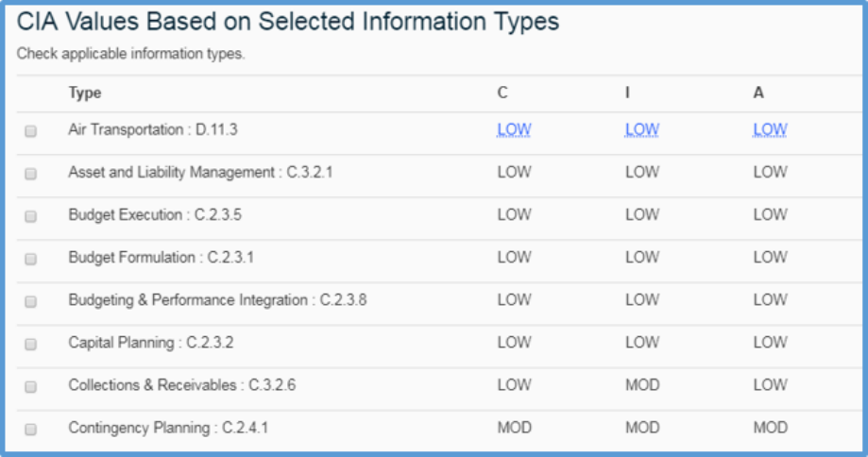The width and height of the screenshot is (868, 457).
Task: Click Collections & Receivables integrity MOD value
Action: tap(642, 385)
